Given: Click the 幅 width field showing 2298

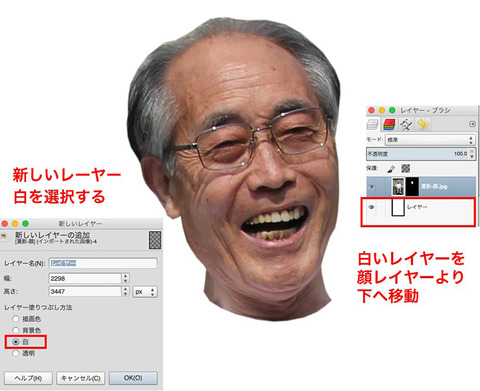Looking at the screenshot, I should [x=85, y=278].
